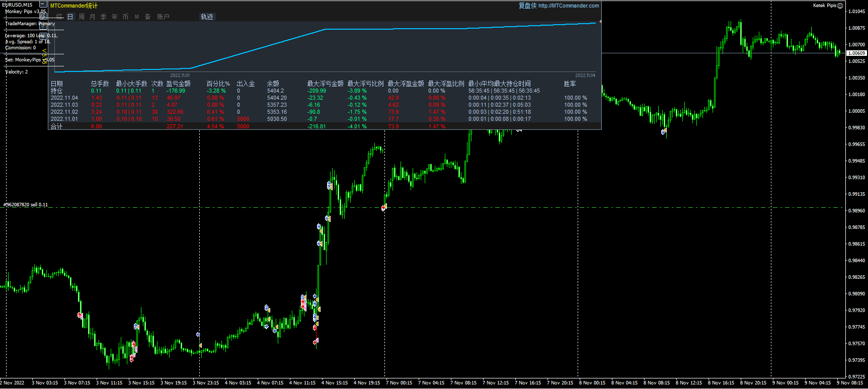868x389 pixels.
Task: Click the small triangle at the panel's right edge
Action: pyautogui.click(x=600, y=22)
